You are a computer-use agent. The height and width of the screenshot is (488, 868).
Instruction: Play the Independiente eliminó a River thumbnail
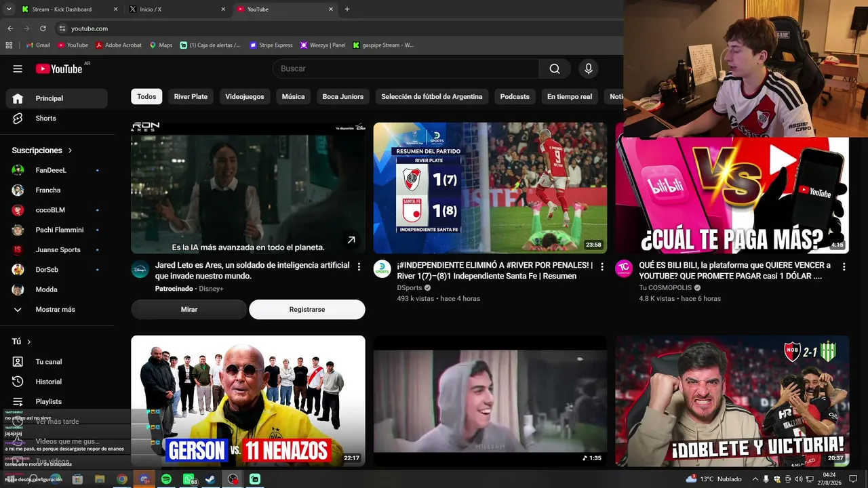pos(490,188)
